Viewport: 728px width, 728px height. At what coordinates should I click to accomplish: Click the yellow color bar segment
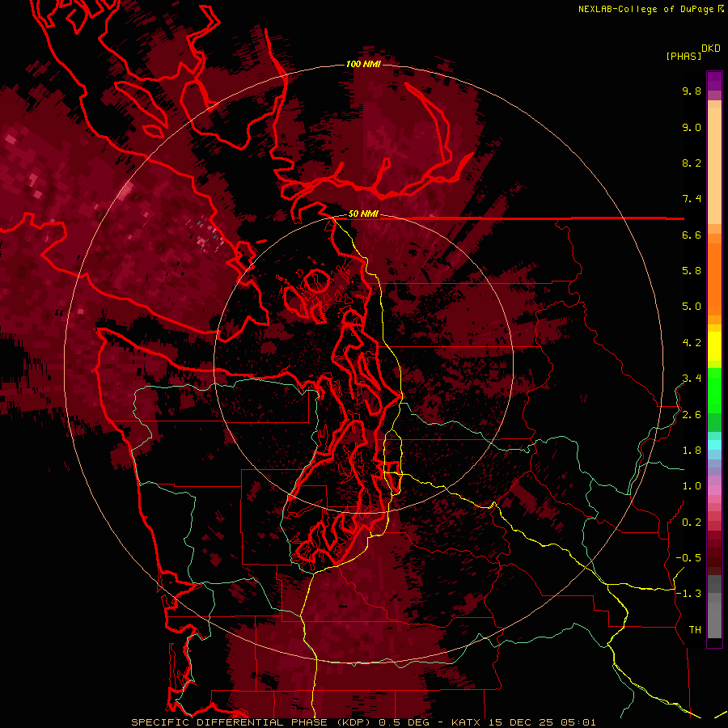(x=714, y=346)
